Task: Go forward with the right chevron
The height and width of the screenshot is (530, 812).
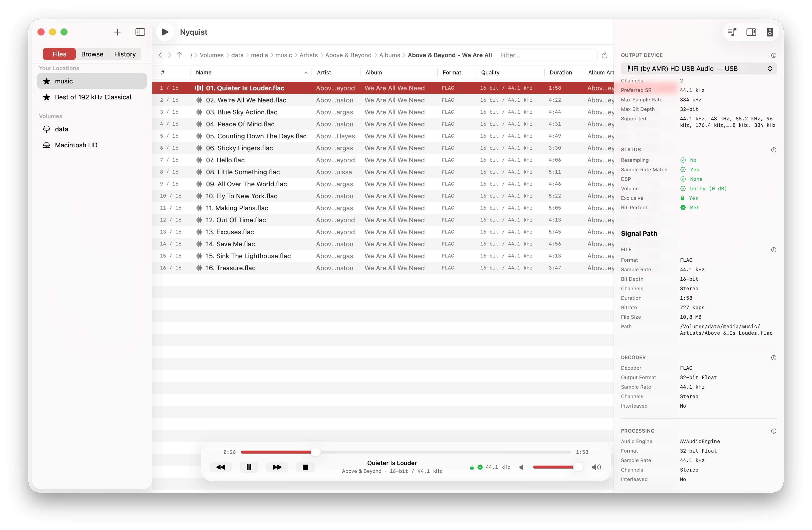Action: (169, 55)
